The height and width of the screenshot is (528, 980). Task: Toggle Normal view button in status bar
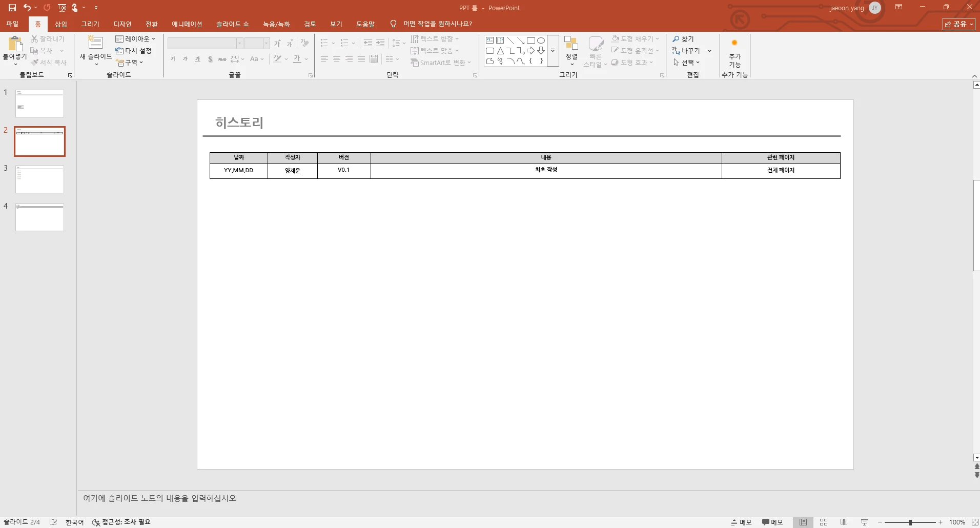pyautogui.click(x=803, y=522)
